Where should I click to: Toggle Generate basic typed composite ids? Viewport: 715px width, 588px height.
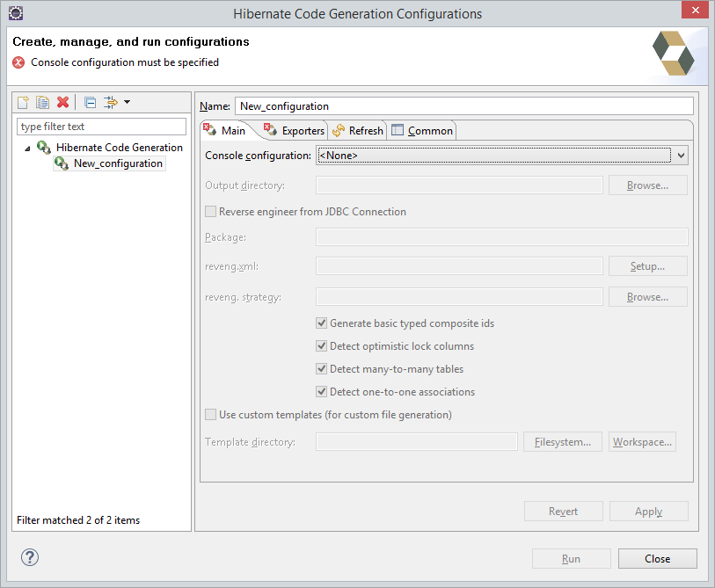322,323
